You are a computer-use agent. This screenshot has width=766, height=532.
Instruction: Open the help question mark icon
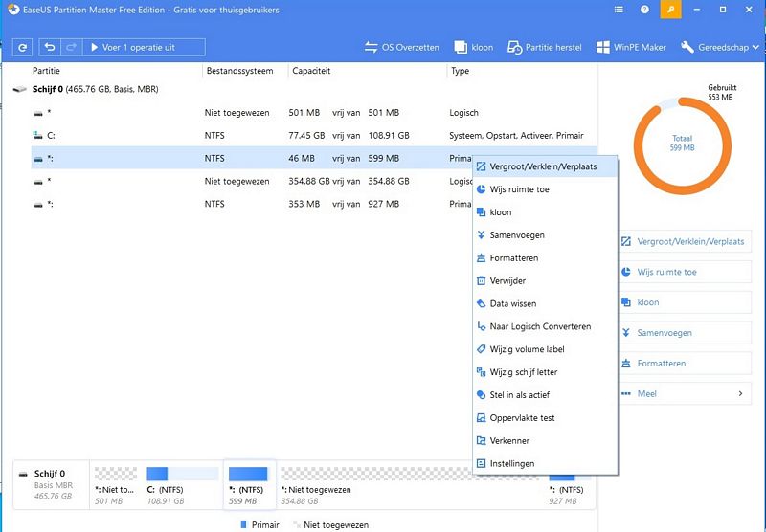click(644, 10)
